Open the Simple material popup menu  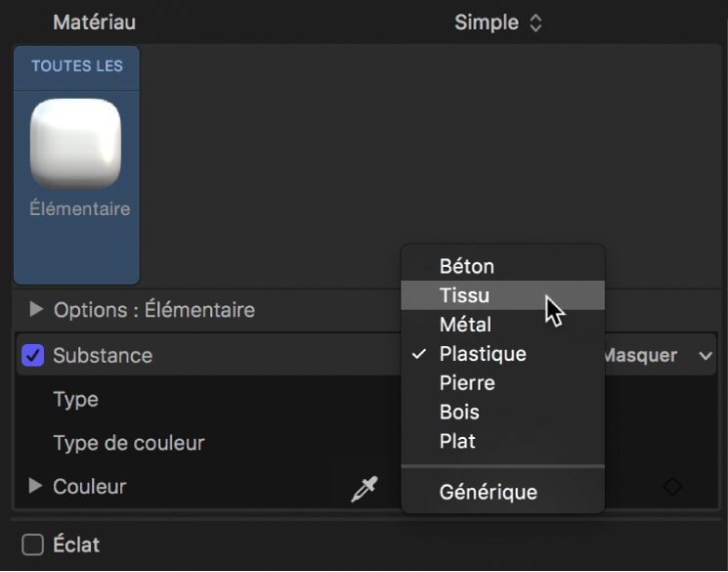497,22
